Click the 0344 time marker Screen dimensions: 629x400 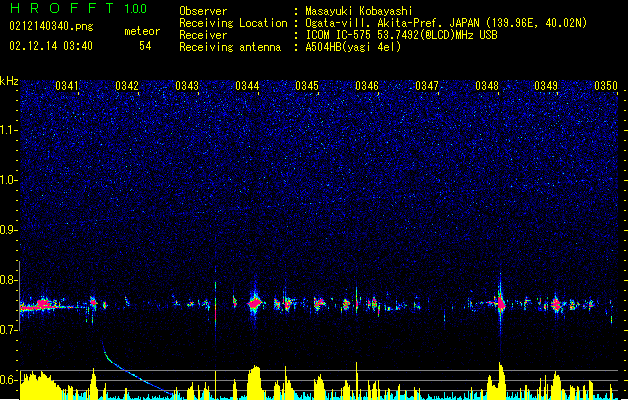247,86
